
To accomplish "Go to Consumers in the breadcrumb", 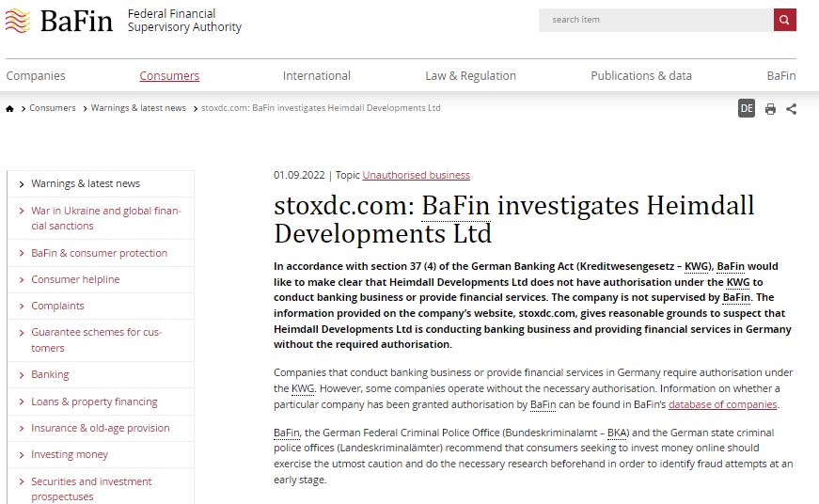I will click(x=53, y=107).
